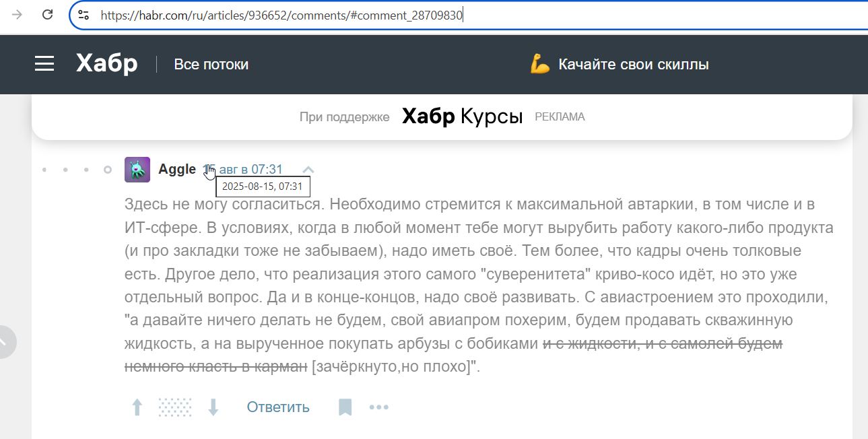Open Aggle's profile via the octopus avatar
Screen dimensions: 868x439
[x=137, y=169]
